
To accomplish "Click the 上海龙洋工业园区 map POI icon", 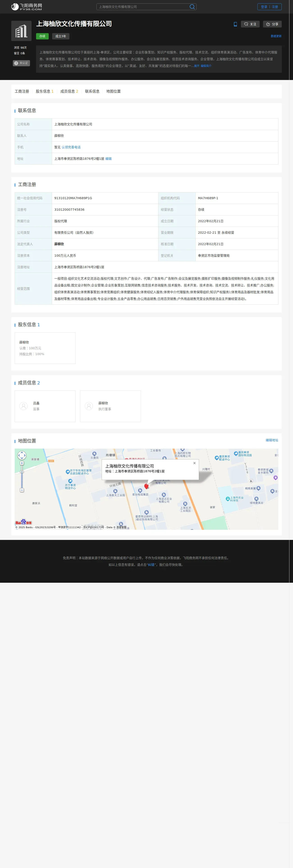I will [x=185, y=504].
